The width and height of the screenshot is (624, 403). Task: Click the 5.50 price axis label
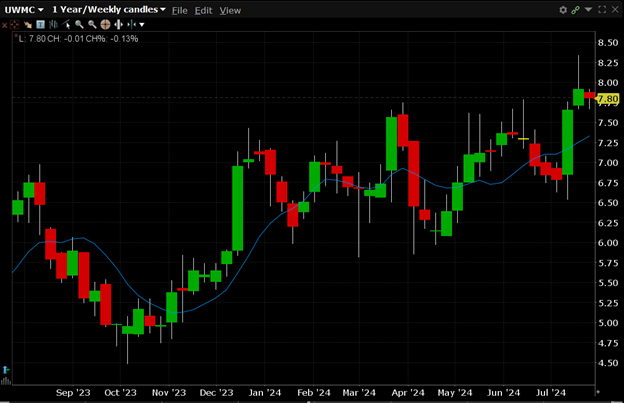(x=608, y=283)
